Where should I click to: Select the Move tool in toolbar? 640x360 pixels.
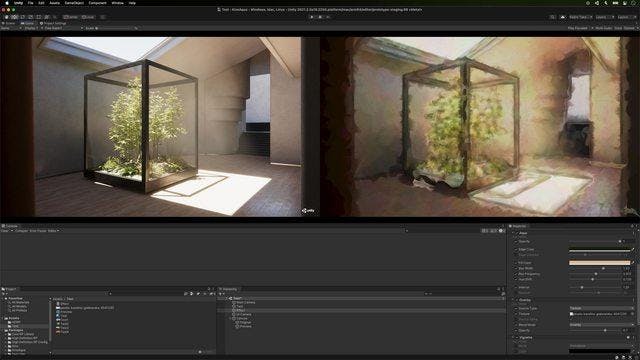pyautogui.click(x=15, y=17)
